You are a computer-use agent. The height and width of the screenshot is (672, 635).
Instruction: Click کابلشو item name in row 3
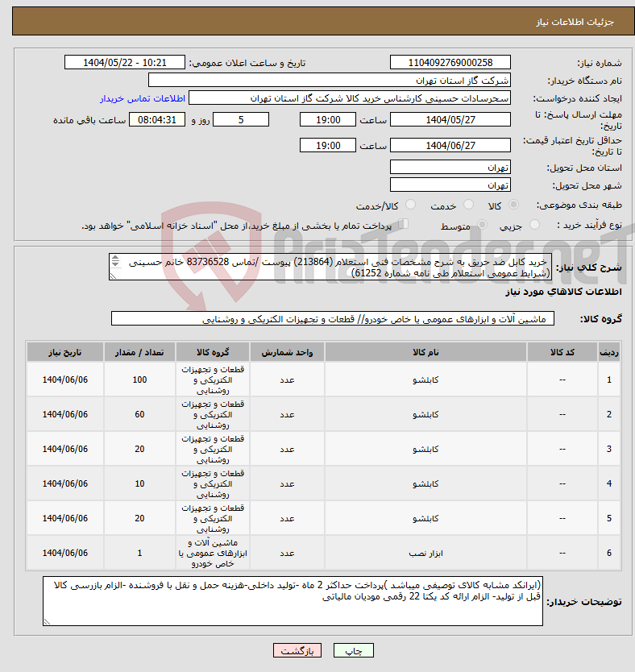point(425,449)
